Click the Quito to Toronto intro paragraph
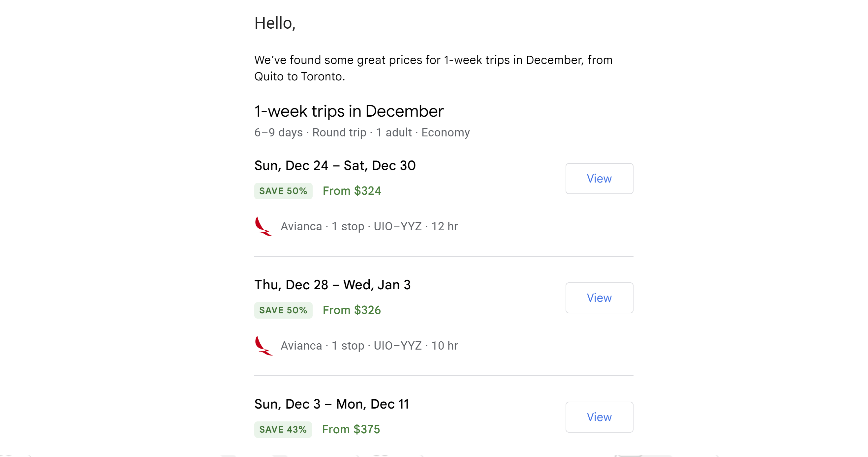 point(433,68)
